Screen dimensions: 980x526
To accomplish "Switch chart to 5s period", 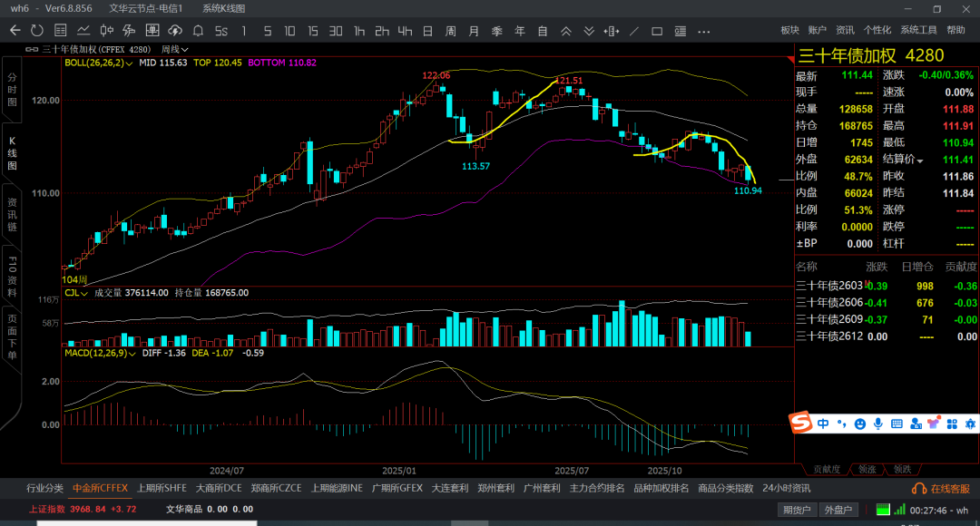I will pyautogui.click(x=221, y=31).
